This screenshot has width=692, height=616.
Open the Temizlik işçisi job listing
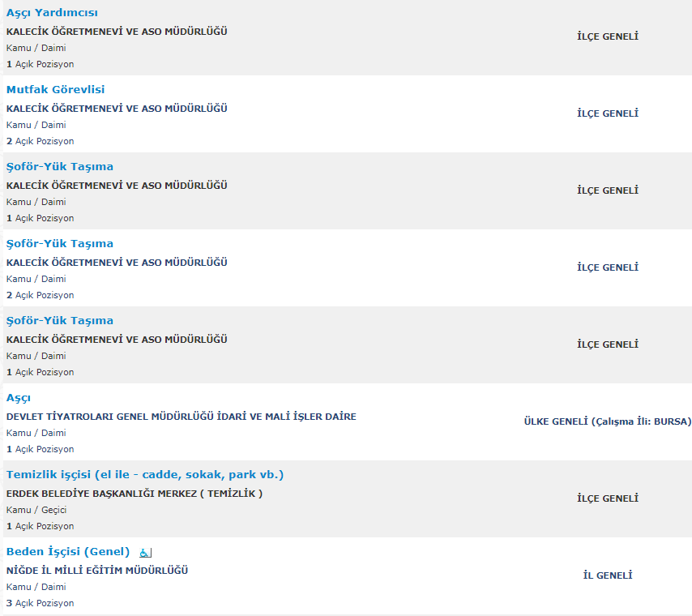[x=145, y=475]
